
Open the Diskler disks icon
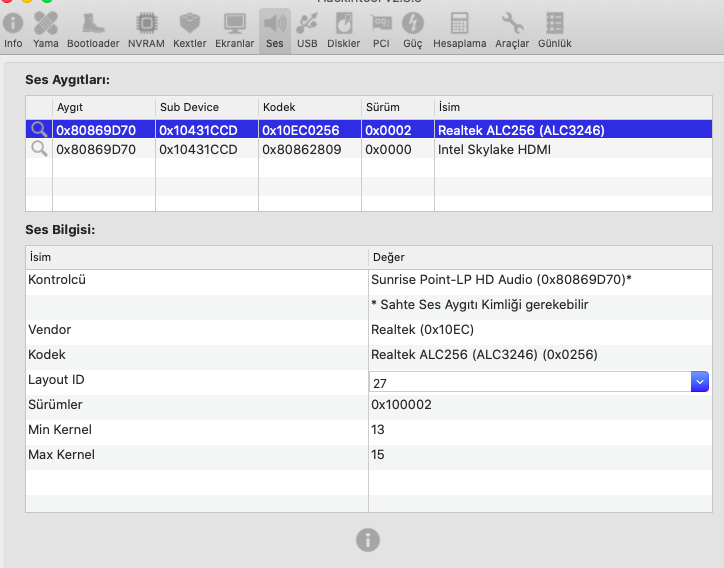pyautogui.click(x=343, y=28)
